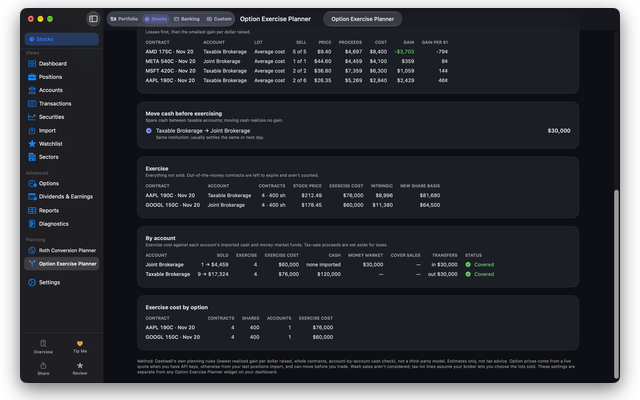This screenshot has height=400, width=640.
Task: Click AAPL 190C · Nov 20 in Exercise table
Action: 170,196
